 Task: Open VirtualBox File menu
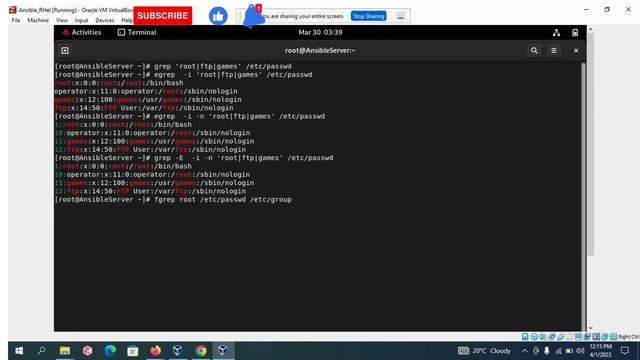pyautogui.click(x=16, y=20)
